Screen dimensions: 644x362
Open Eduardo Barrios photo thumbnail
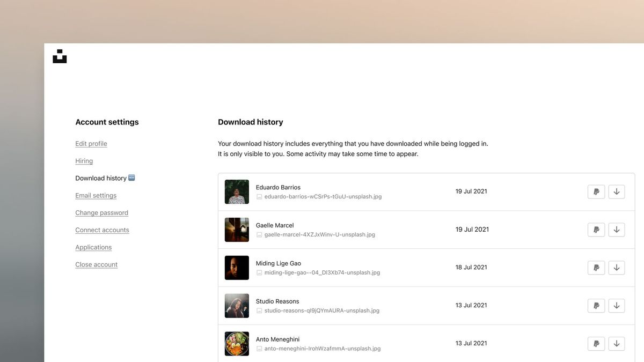(237, 192)
